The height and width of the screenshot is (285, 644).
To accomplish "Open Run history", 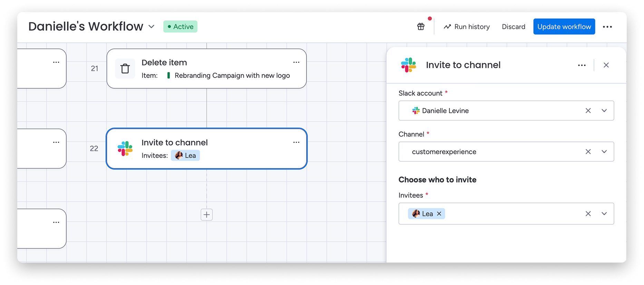I will point(467,27).
